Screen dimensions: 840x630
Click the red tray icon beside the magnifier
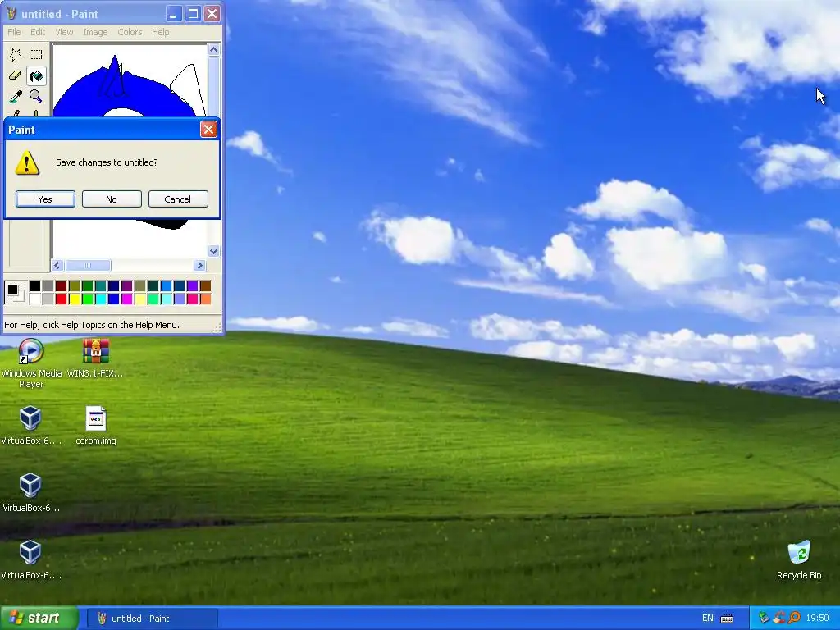click(779, 618)
